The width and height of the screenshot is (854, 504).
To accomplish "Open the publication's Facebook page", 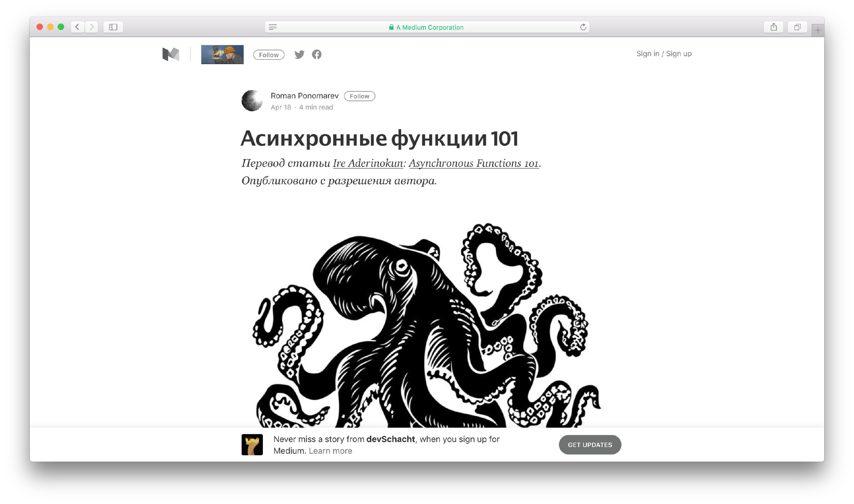I will pyautogui.click(x=316, y=54).
